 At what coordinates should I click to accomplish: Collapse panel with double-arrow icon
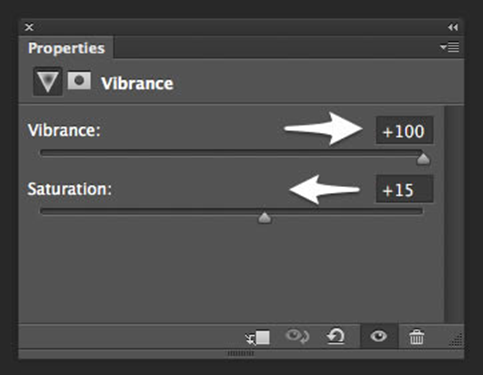pos(453,27)
